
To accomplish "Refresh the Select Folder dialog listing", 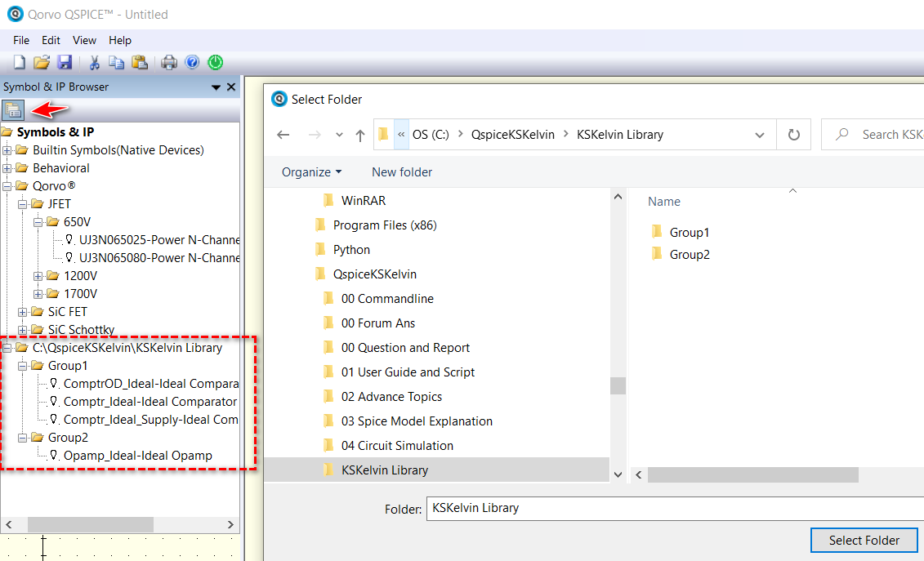I will point(794,135).
